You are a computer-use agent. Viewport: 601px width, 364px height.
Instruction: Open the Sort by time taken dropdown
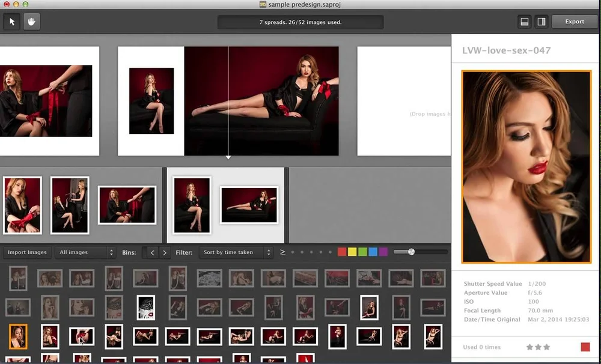click(x=236, y=252)
